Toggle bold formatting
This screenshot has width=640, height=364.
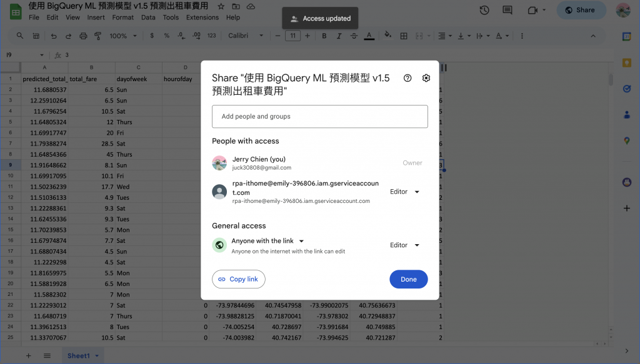324,36
